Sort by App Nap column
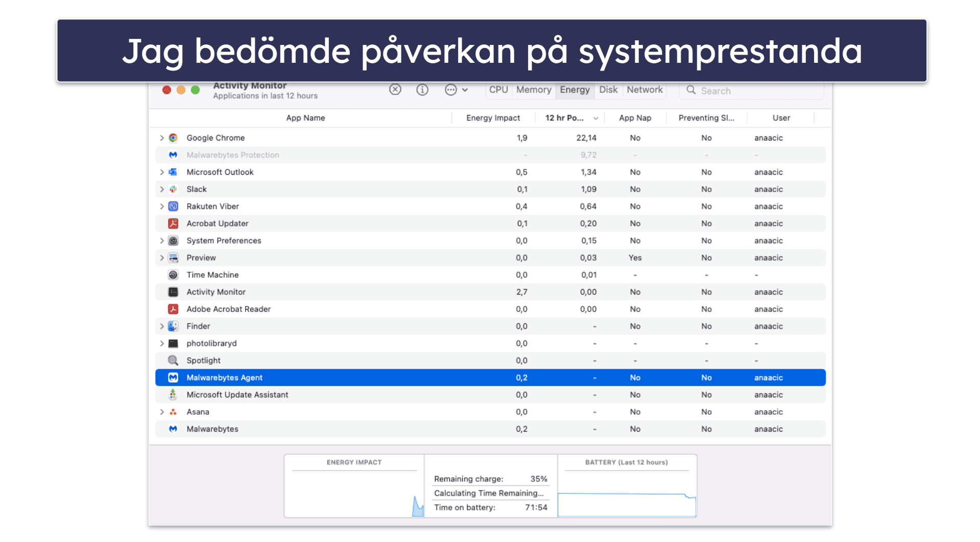This screenshot has height=542, width=980. tap(635, 118)
